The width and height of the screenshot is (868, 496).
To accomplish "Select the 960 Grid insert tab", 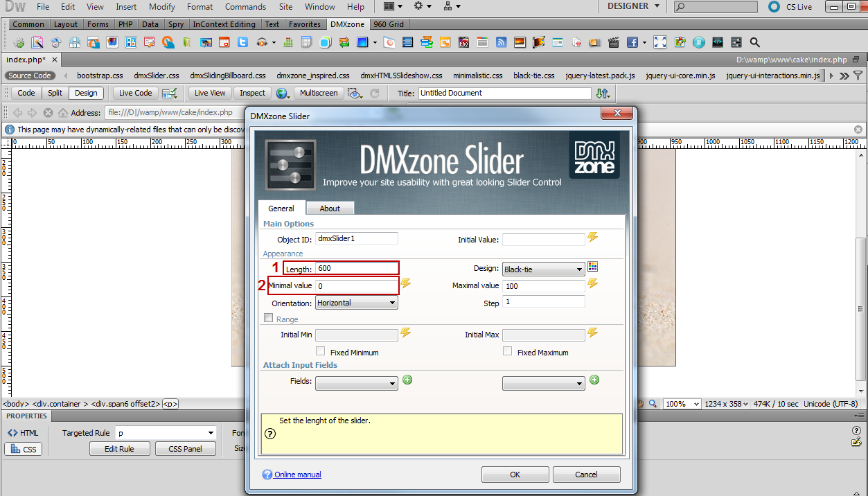I will click(x=389, y=24).
